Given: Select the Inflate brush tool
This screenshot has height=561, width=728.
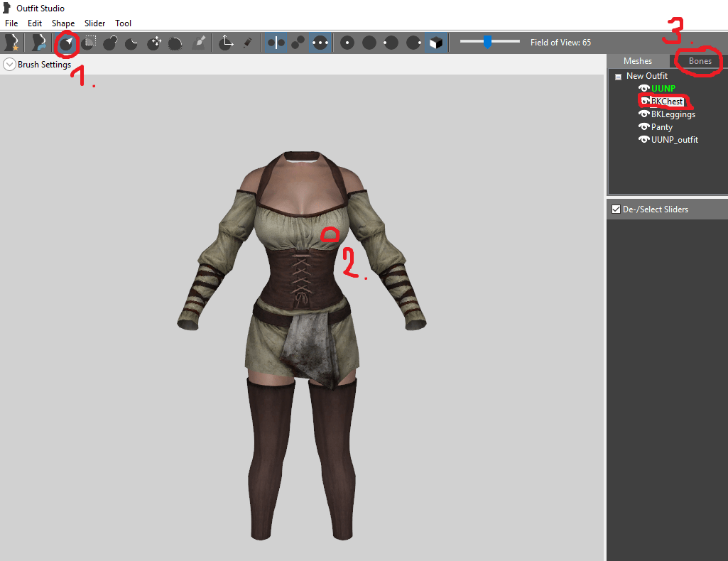Looking at the screenshot, I should 110,43.
